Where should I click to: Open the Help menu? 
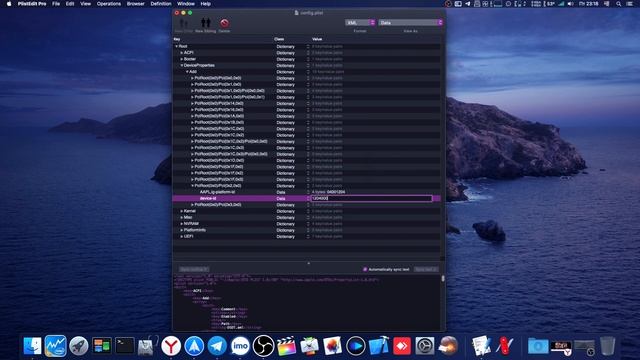point(205,4)
